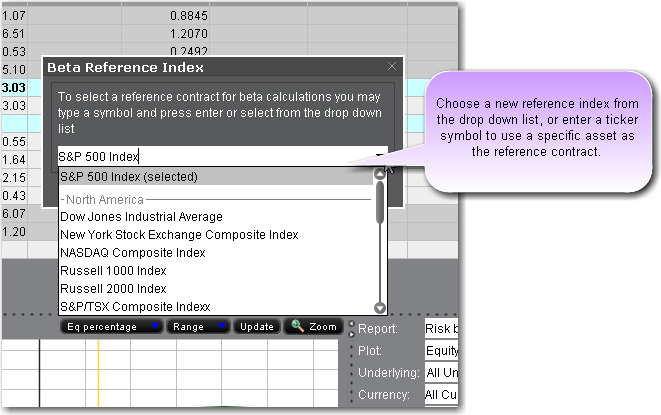Open the Range dropdown
661x415 pixels.
(197, 326)
